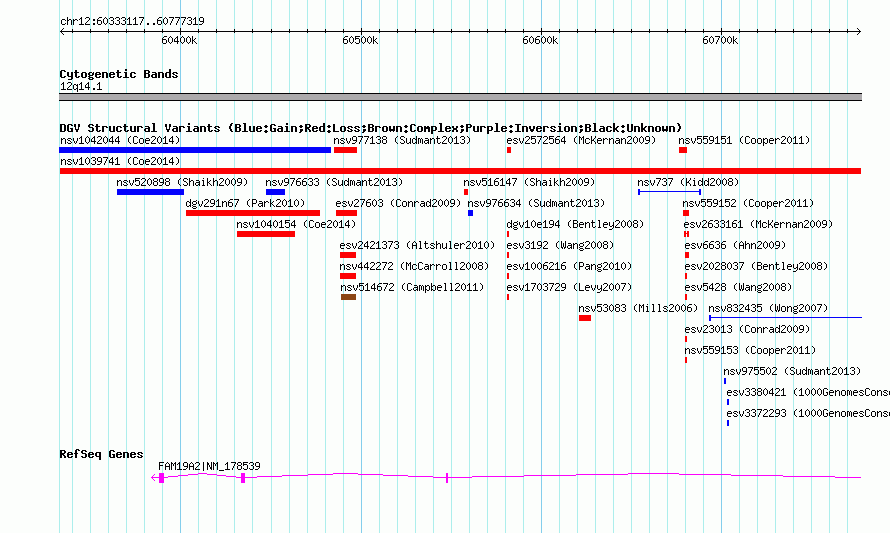Click the 60400k ruler mark
The height and width of the screenshot is (533, 890).
(x=179, y=41)
